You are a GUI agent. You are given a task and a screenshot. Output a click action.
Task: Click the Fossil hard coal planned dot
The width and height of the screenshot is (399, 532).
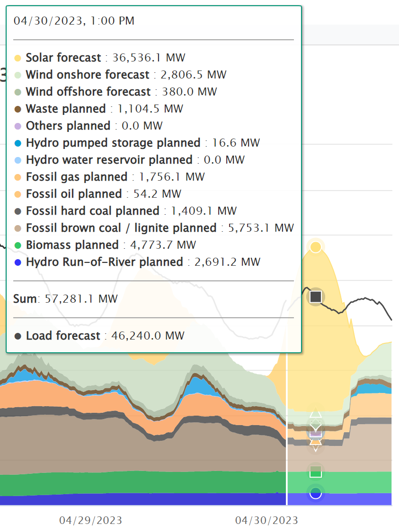(18, 211)
